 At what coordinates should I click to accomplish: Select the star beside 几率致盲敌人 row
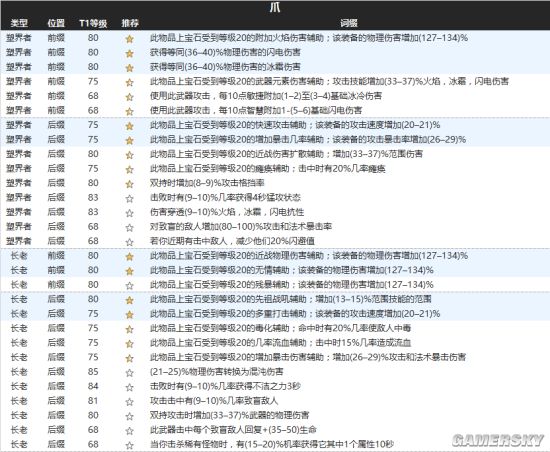(x=129, y=402)
